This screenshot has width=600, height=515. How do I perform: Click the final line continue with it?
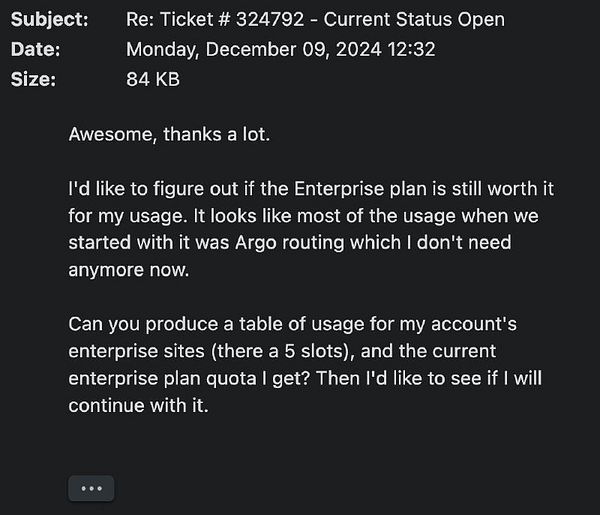pyautogui.click(x=138, y=405)
